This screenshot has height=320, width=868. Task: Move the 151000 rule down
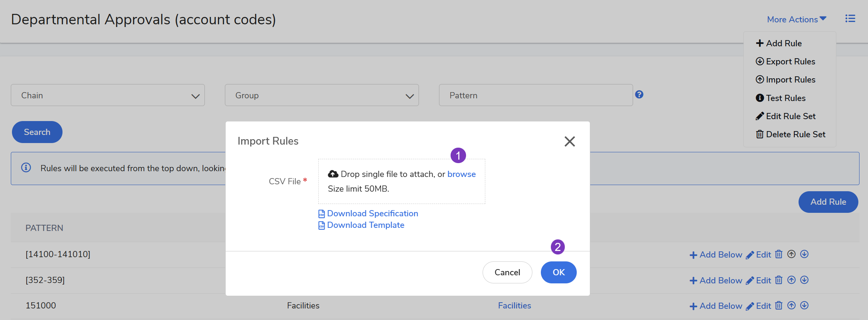(804, 306)
